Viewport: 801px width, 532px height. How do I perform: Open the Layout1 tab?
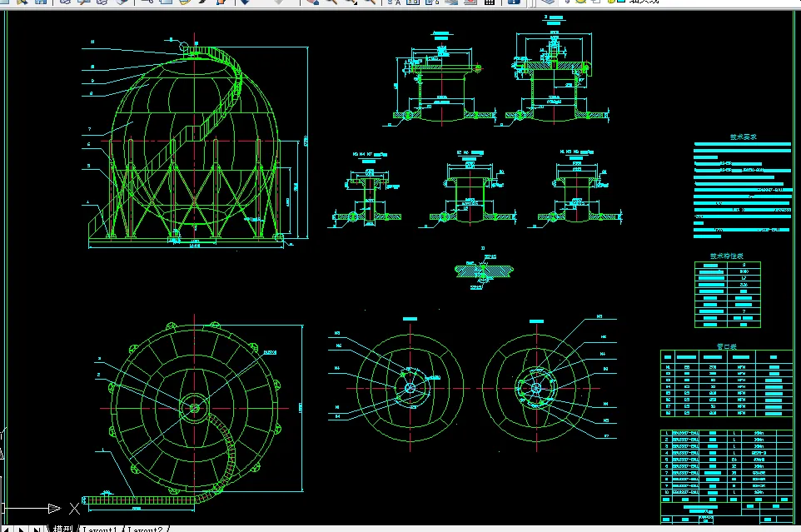tap(100, 529)
